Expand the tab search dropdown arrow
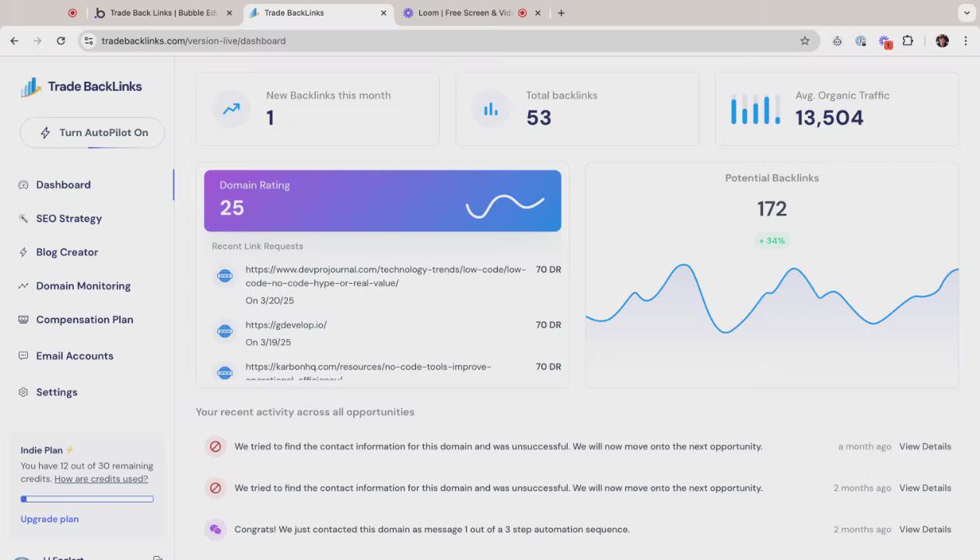980x560 pixels. click(966, 13)
